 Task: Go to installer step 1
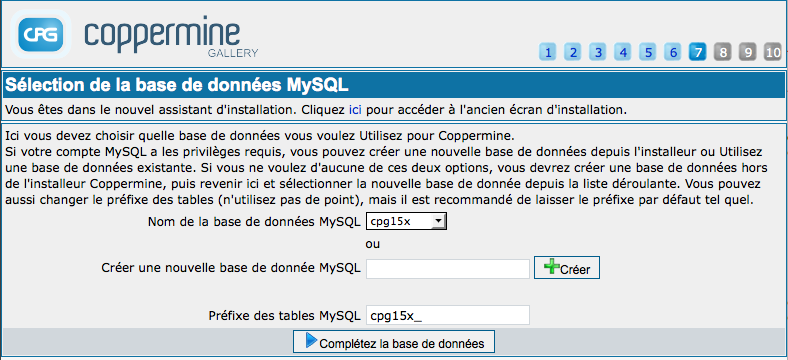click(x=548, y=52)
